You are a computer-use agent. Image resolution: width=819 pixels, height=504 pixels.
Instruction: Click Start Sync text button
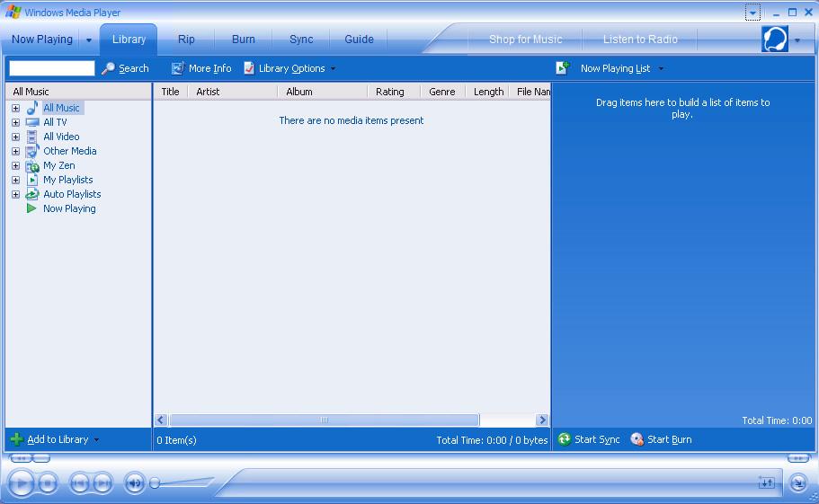(597, 439)
